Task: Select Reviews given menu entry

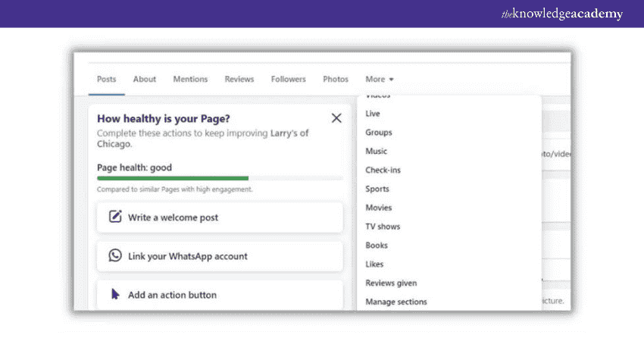Action: point(391,283)
